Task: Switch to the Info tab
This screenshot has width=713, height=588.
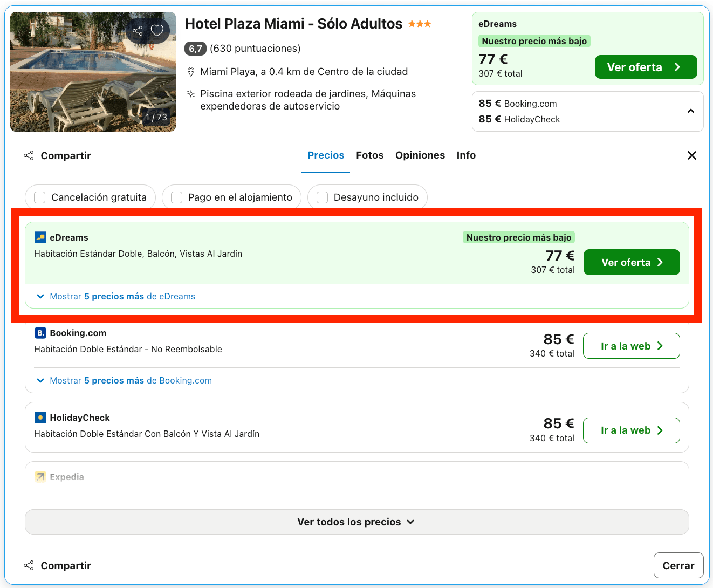Action: [466, 155]
